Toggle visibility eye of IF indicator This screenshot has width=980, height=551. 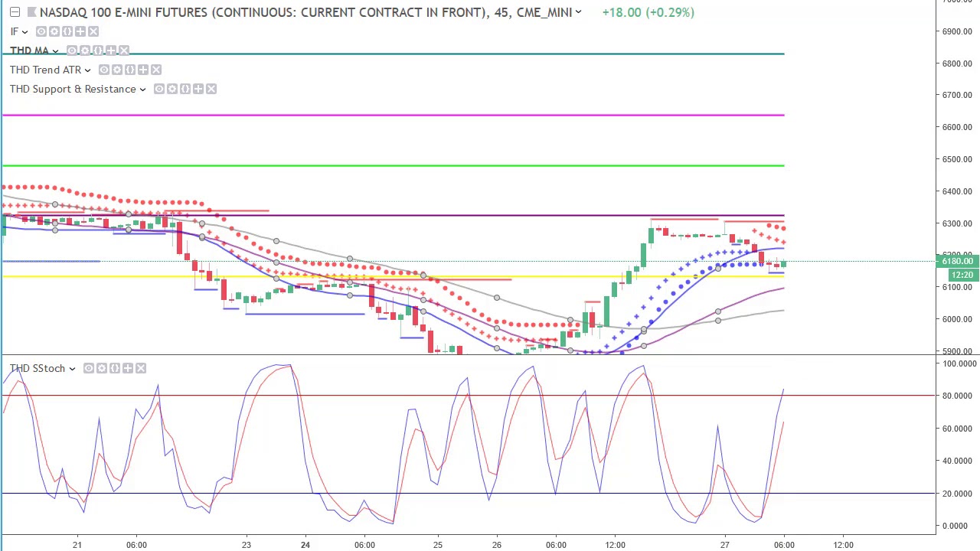(41, 31)
